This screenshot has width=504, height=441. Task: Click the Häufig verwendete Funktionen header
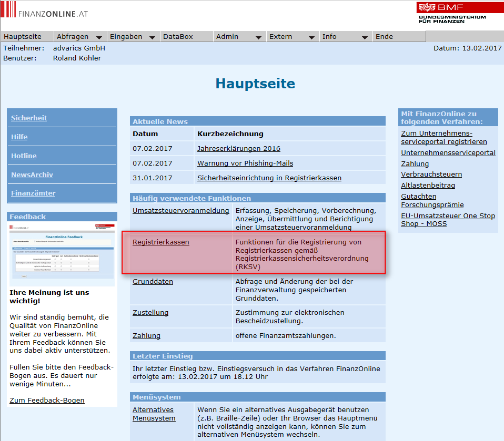pyautogui.click(x=258, y=198)
